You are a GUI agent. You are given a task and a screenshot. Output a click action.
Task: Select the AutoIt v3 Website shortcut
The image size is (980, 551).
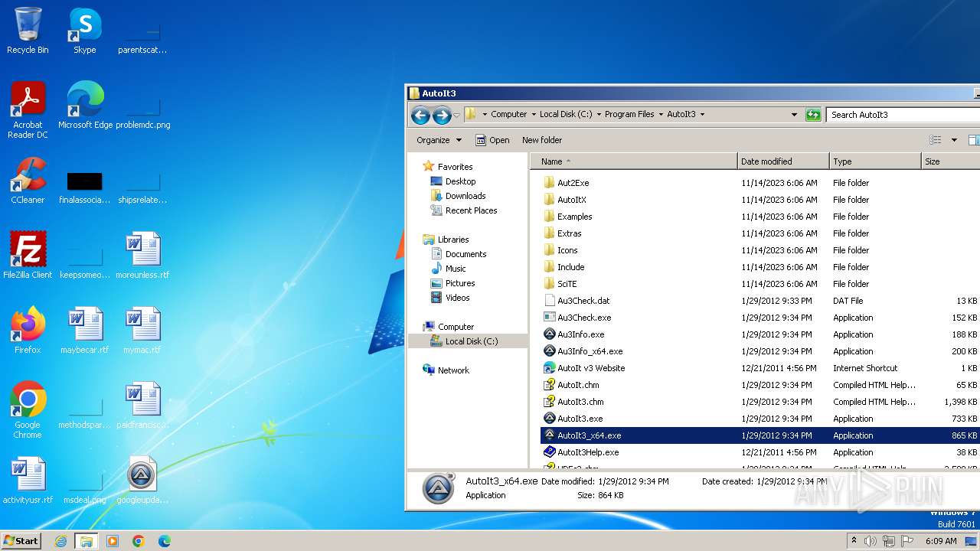(591, 368)
